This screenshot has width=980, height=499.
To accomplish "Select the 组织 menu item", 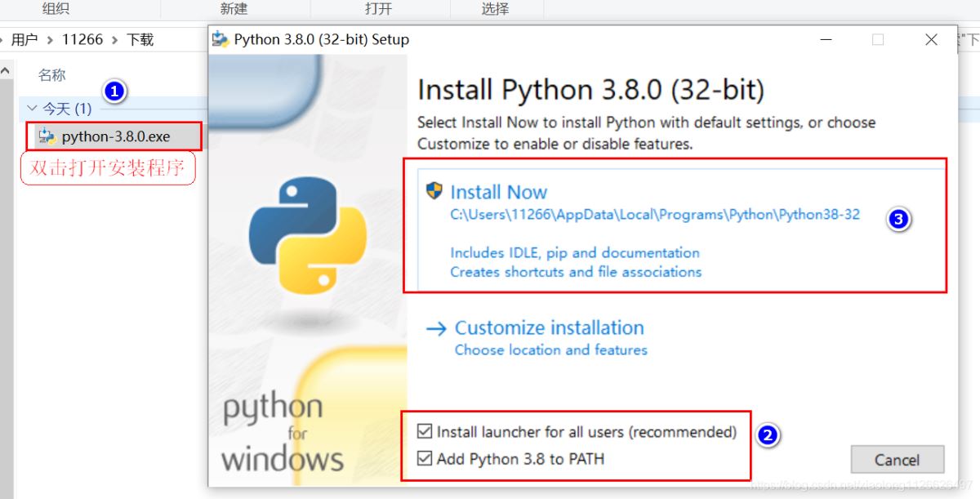I will click(55, 9).
